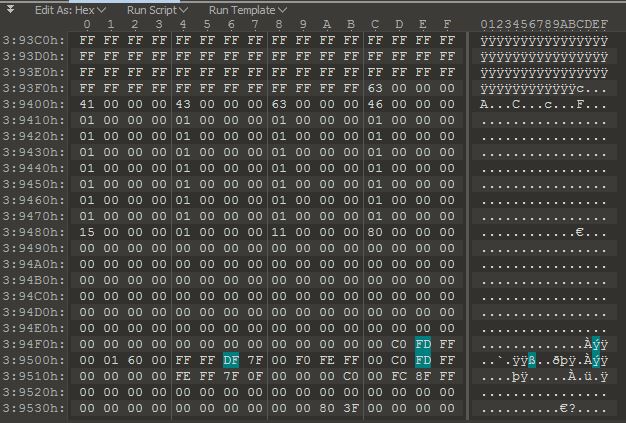Click byte 41 in row 3:9400h

[x=87, y=104]
